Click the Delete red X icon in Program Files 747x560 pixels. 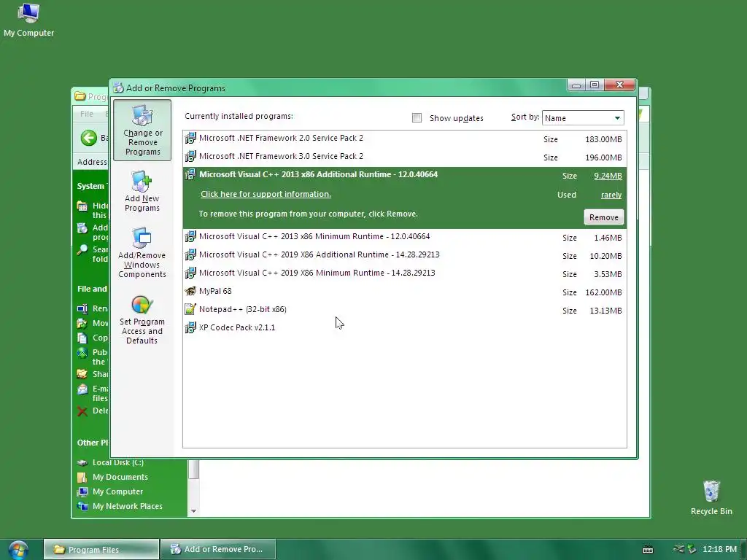click(x=82, y=411)
